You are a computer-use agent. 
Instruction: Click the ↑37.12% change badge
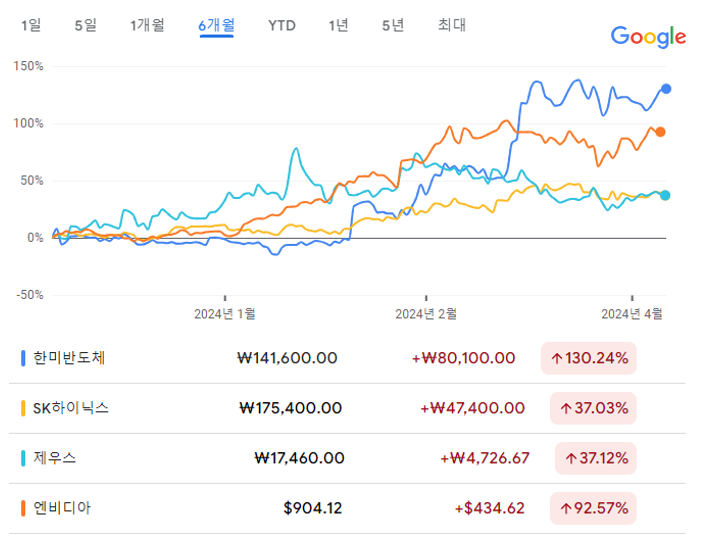tap(596, 458)
